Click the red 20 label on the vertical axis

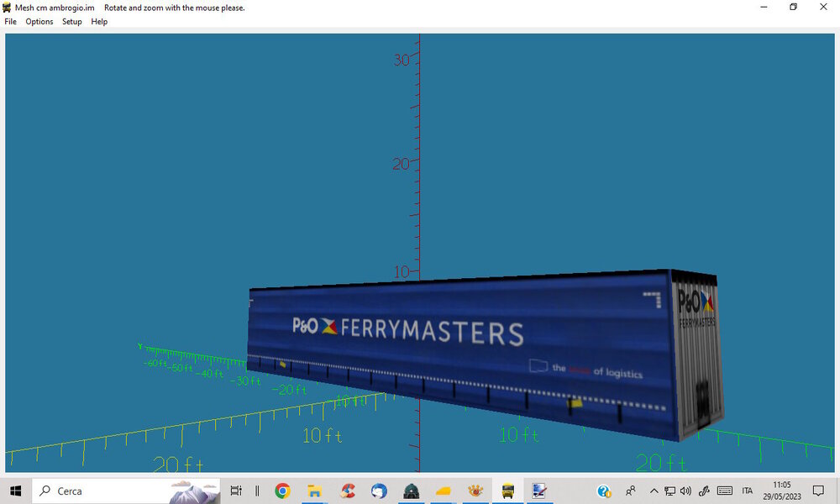[400, 164]
